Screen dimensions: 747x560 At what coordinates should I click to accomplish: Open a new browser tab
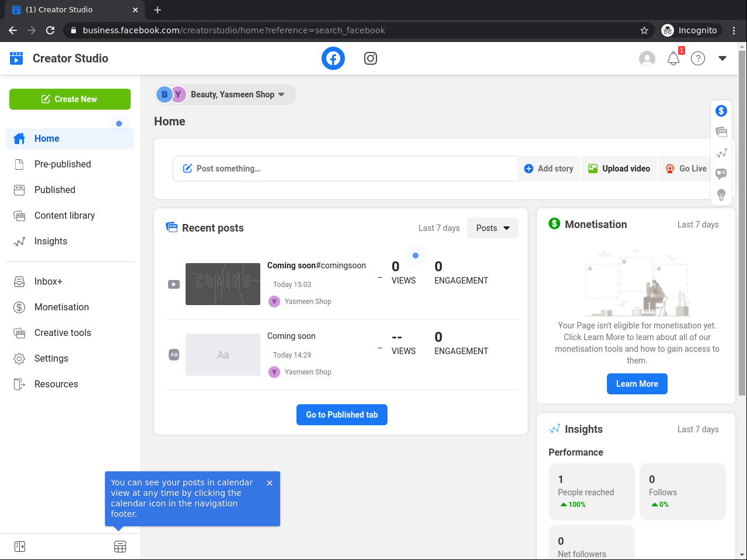pos(158,10)
